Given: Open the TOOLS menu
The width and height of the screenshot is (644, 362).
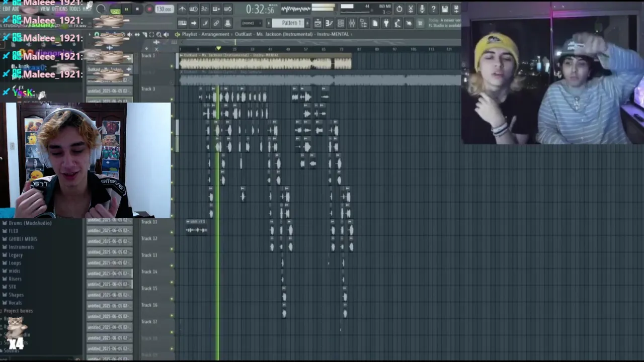Looking at the screenshot, I should click(x=74, y=9).
